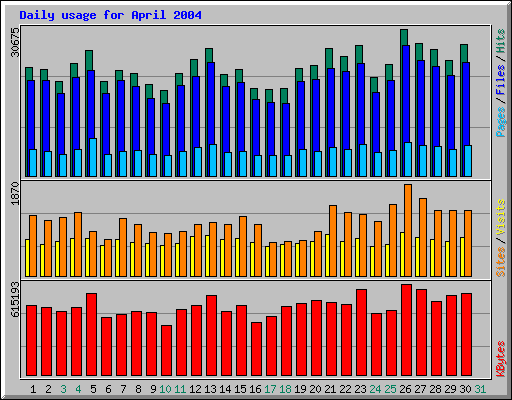Click green day label 10
The image size is (512, 400).
pyautogui.click(x=165, y=389)
